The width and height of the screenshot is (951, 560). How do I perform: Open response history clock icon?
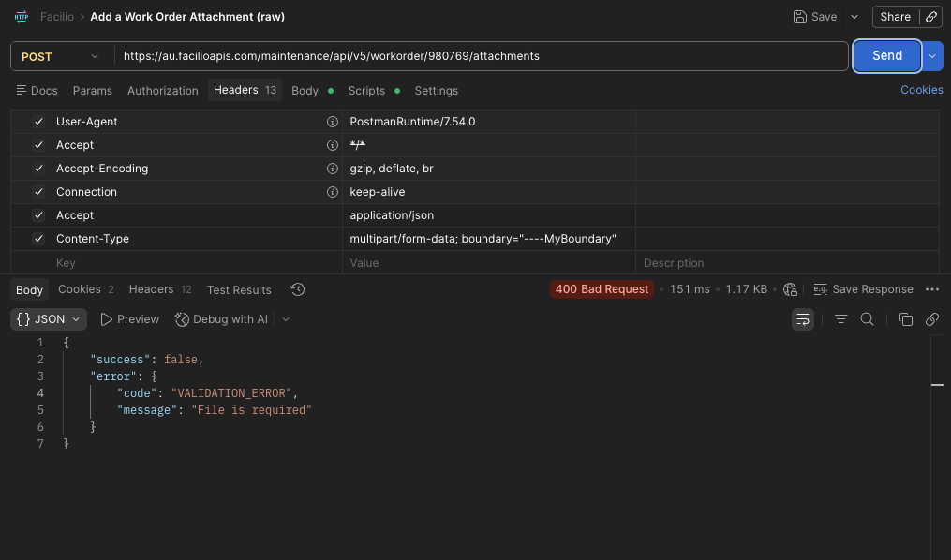pyautogui.click(x=297, y=289)
